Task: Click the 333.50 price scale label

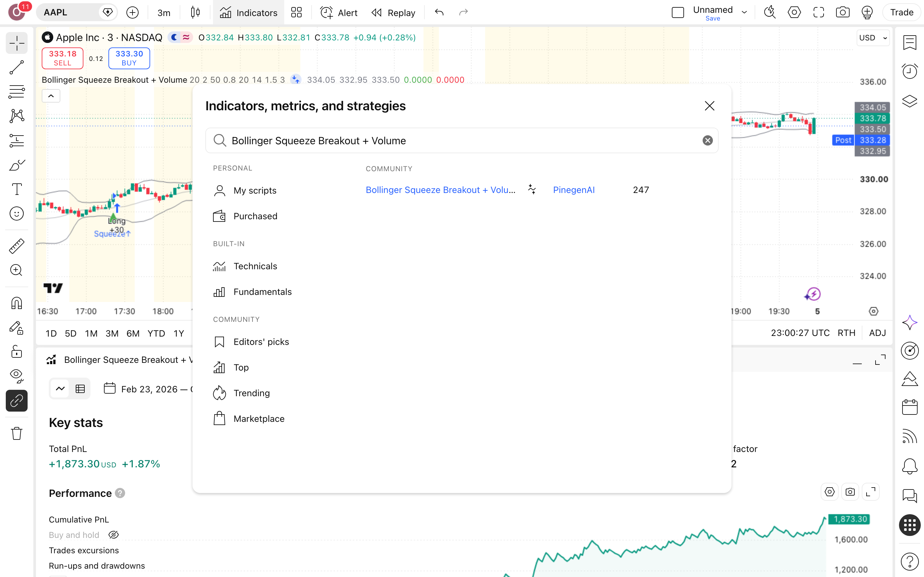Action: pos(872,130)
